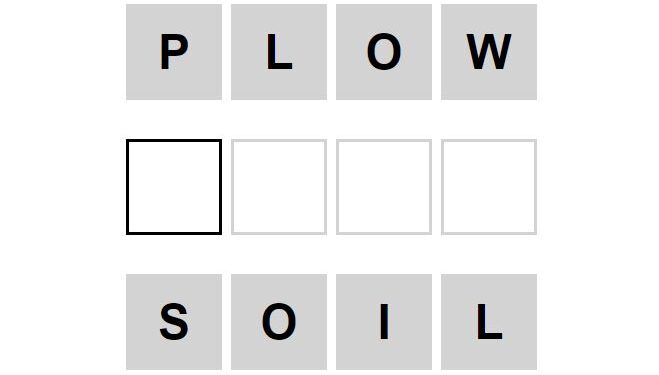
Task: Tap the first letter of the top word
Action: (174, 52)
